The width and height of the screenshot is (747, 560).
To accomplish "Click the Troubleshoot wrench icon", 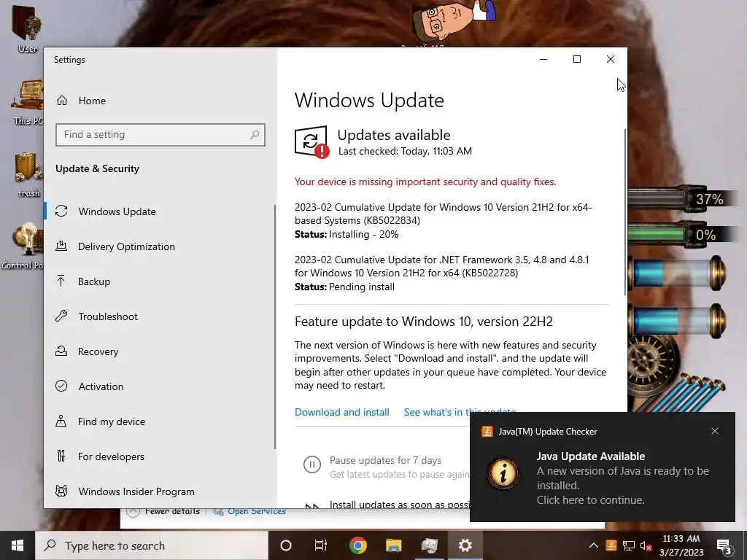I will tap(61, 316).
